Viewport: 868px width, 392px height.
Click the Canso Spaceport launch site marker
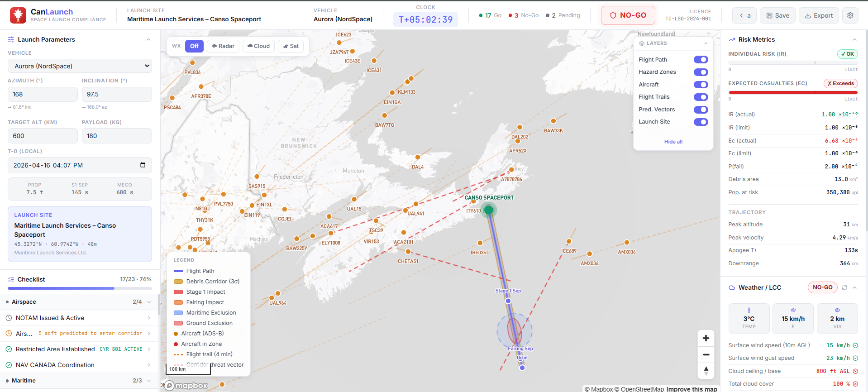click(x=488, y=210)
